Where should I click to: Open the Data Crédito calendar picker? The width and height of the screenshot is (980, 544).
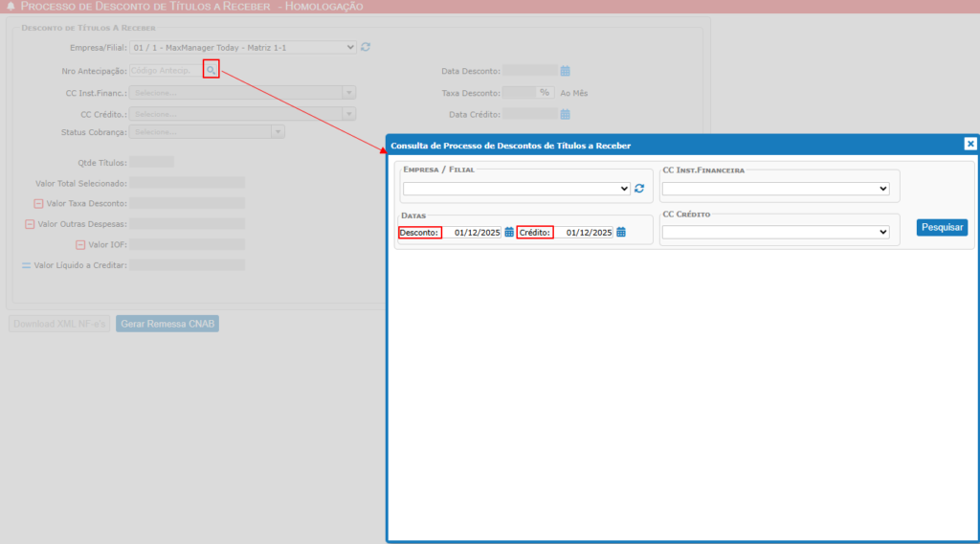tap(566, 115)
